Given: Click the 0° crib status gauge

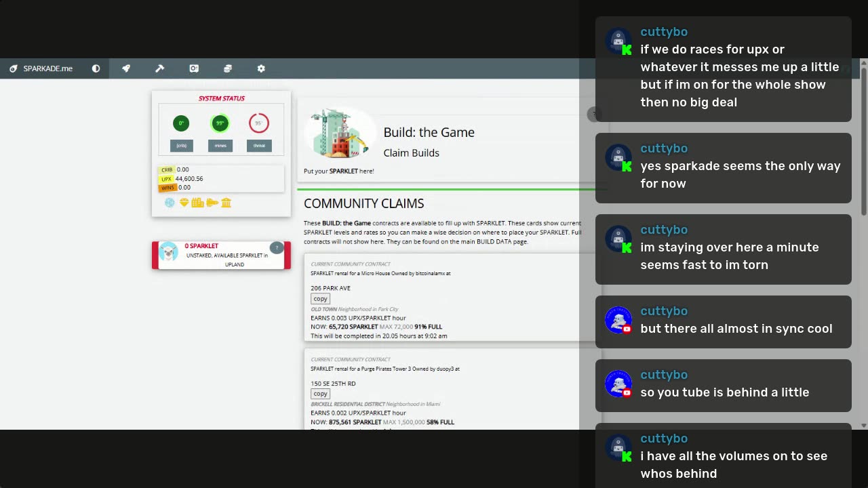Looking at the screenshot, I should coord(181,123).
